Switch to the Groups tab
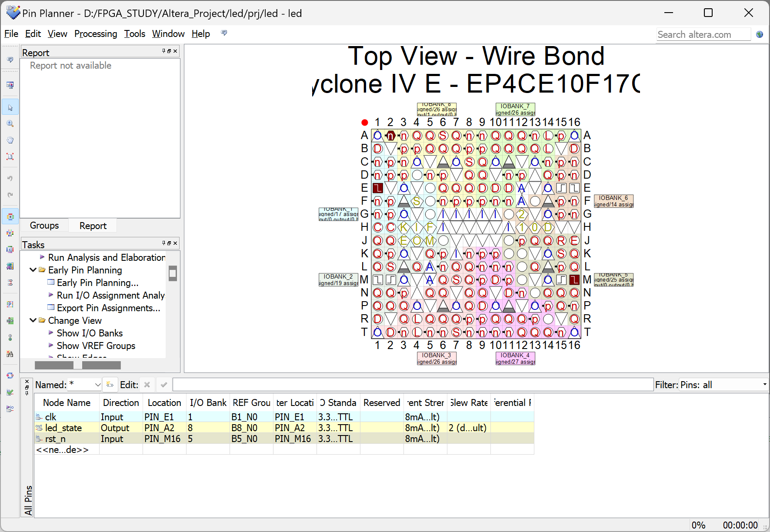The height and width of the screenshot is (532, 770). 44,225
